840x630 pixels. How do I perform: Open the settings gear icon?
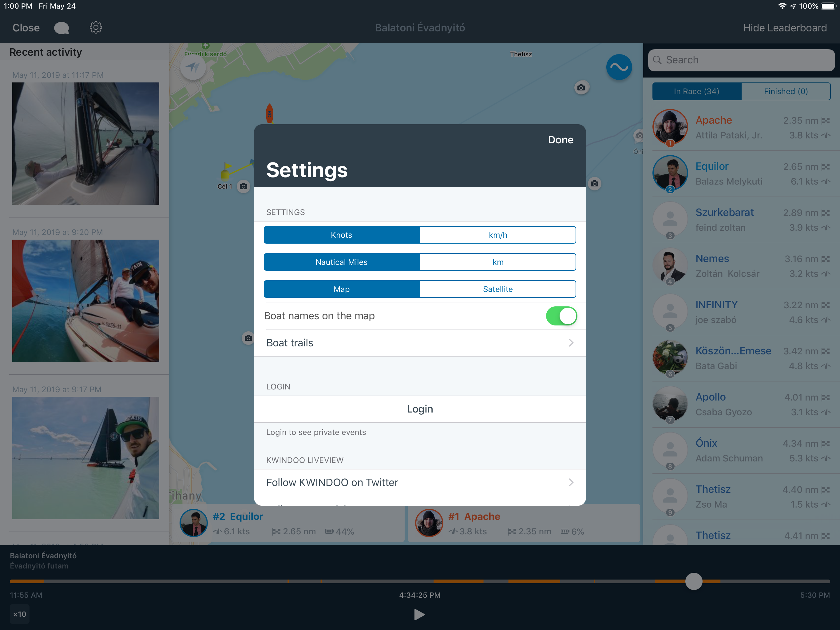[x=96, y=28]
